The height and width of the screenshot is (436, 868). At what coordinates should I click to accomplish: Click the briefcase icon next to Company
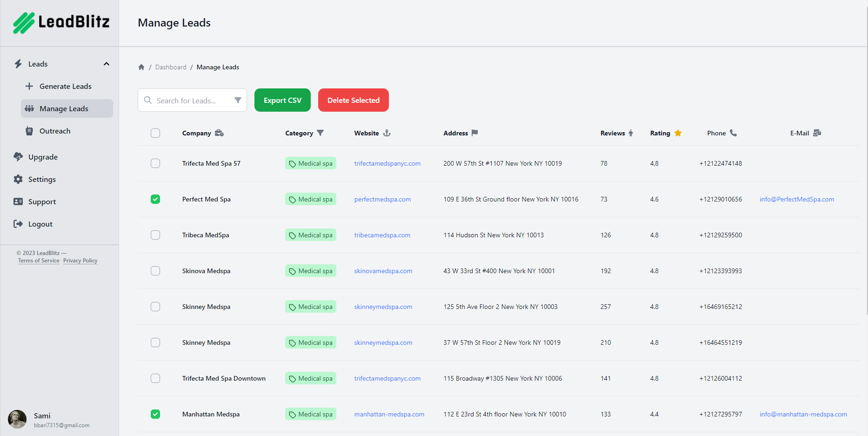[220, 133]
